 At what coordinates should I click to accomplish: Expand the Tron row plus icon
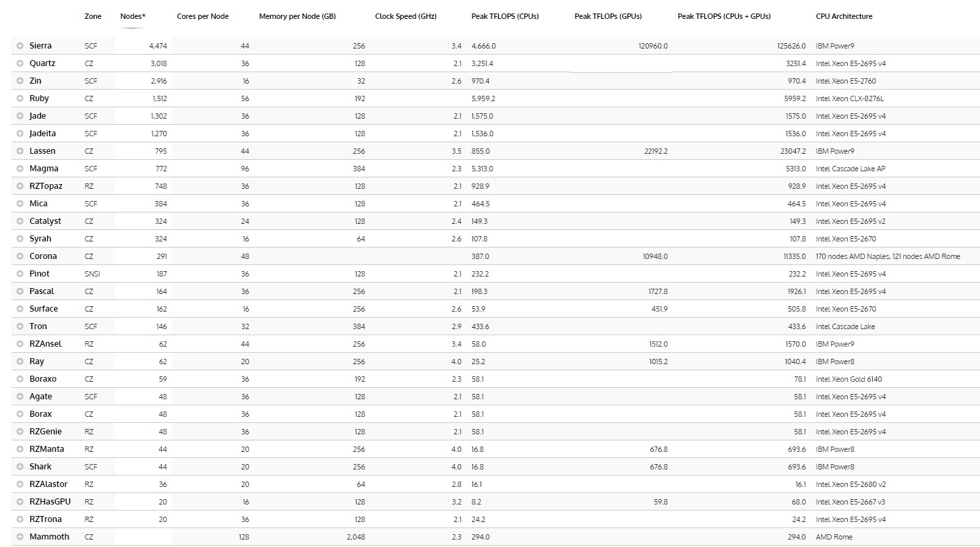click(20, 326)
